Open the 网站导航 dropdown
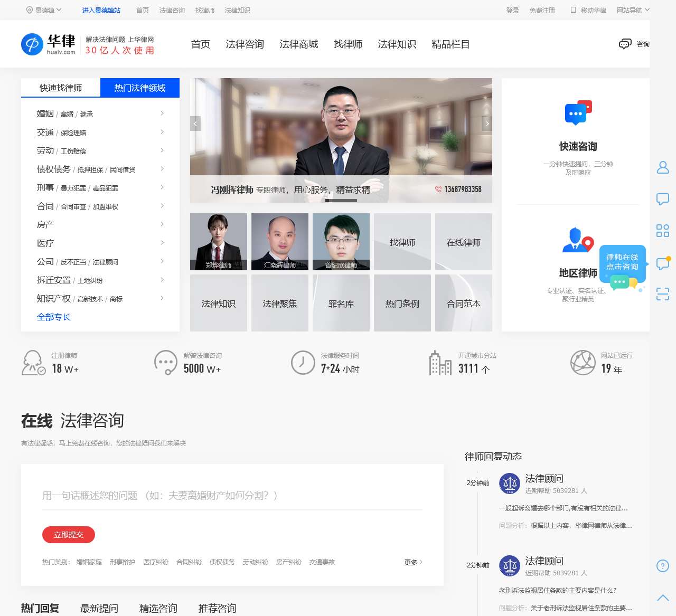Viewport: 676px width, 616px height. 633,10
